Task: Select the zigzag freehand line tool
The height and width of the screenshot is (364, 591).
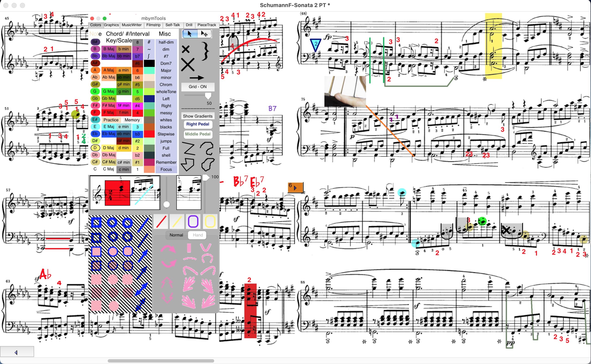Action: pyautogui.click(x=188, y=148)
